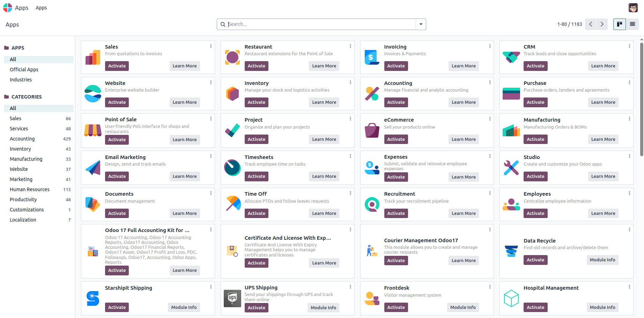Go to the next page of apps
644x318 pixels.
602,24
